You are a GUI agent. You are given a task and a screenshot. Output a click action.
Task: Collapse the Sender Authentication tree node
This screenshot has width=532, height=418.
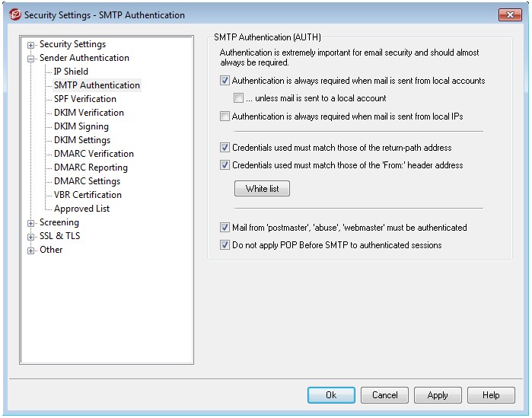31,59
